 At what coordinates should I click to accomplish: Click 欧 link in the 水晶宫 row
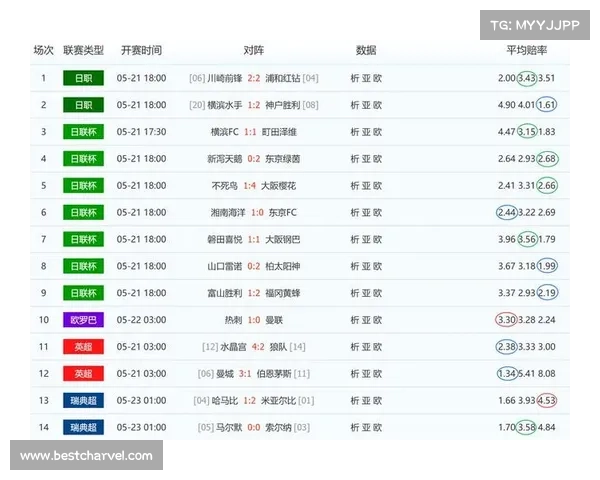[x=377, y=347]
